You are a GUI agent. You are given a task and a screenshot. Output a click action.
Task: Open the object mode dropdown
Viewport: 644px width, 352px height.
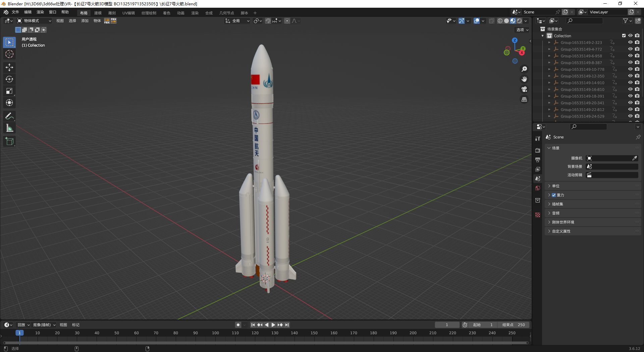coord(34,21)
